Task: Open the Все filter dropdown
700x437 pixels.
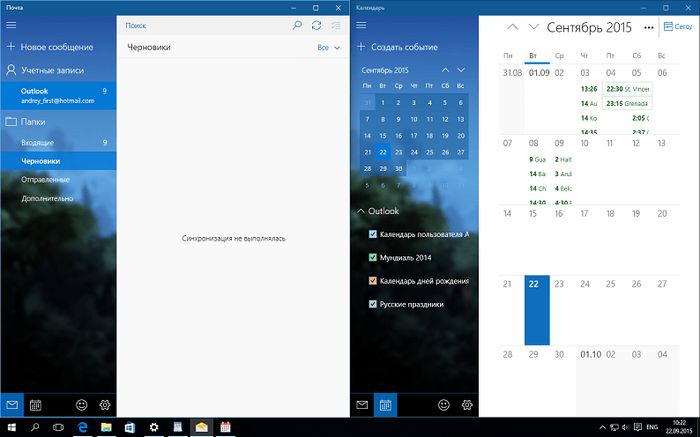Action: pos(328,47)
